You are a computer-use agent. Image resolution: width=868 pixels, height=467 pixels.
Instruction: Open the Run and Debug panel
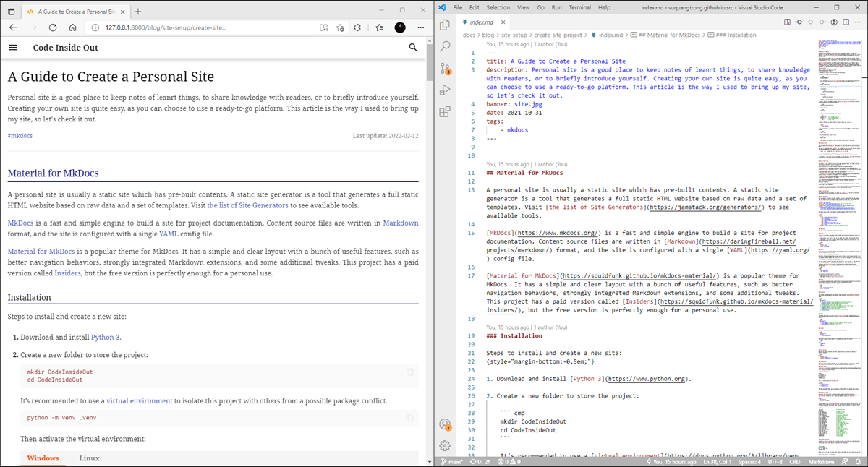[x=444, y=90]
